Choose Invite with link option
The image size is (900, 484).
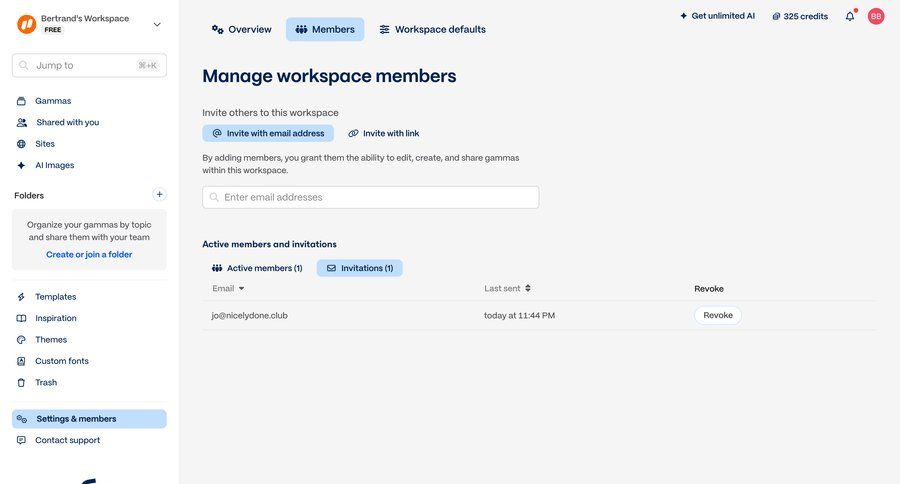point(384,133)
